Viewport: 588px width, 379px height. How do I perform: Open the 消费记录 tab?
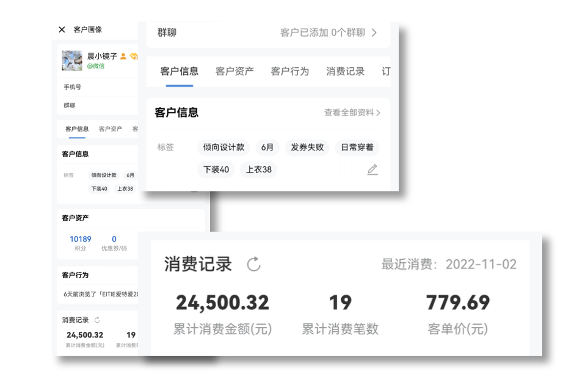pyautogui.click(x=345, y=71)
